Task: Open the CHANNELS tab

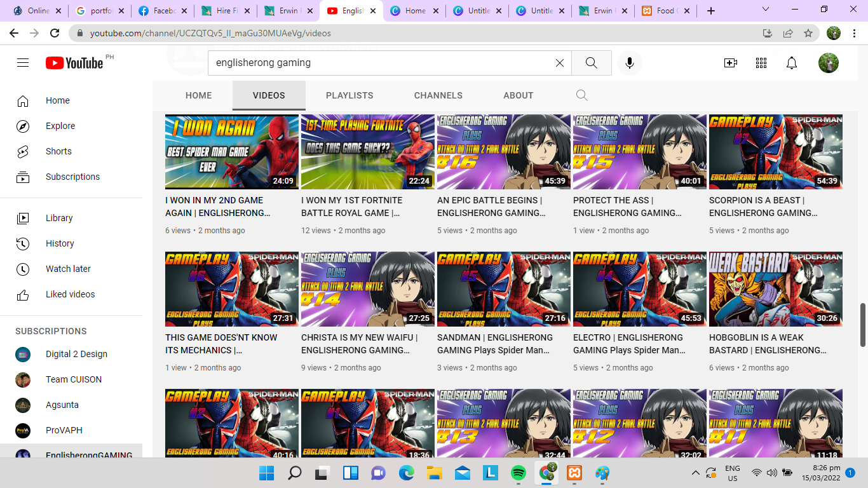Action: tap(438, 95)
